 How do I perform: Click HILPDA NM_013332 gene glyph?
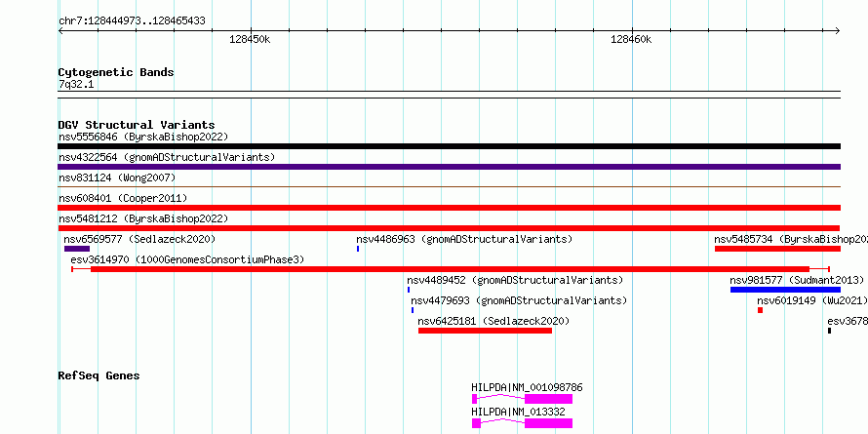522,423
